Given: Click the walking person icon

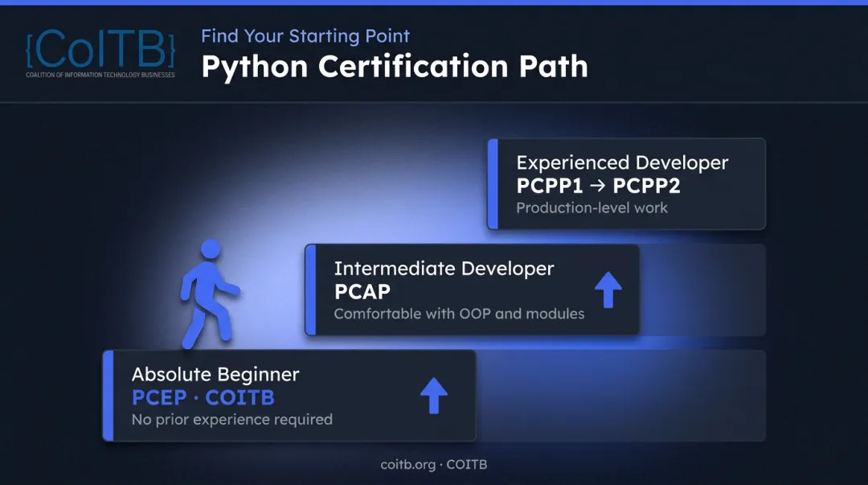Looking at the screenshot, I should point(209,294).
